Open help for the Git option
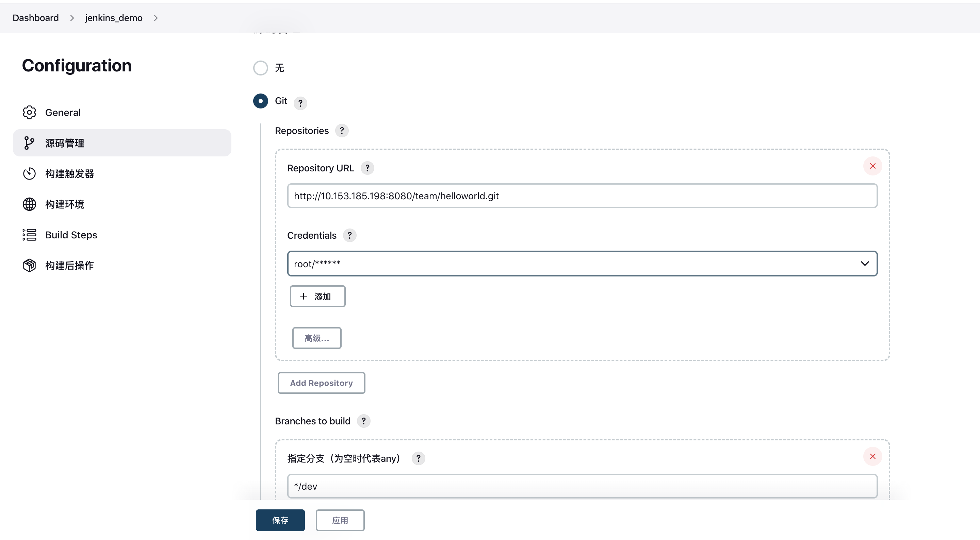Screen dimensions: 980x540 300,103
